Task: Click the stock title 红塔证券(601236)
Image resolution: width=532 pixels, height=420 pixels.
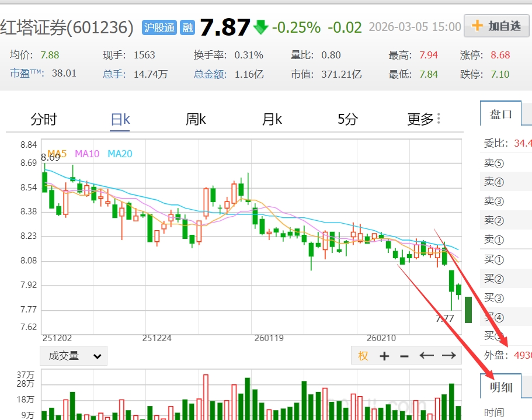Action: point(67,27)
